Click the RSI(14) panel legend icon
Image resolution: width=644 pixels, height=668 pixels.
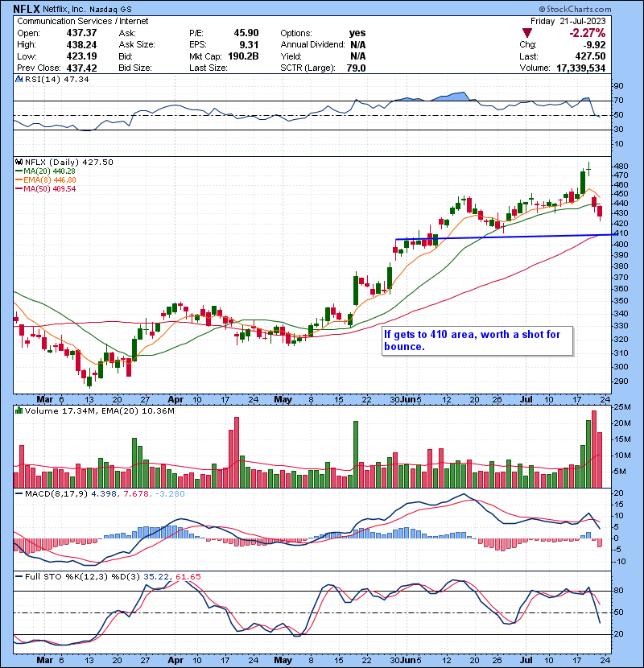click(19, 79)
